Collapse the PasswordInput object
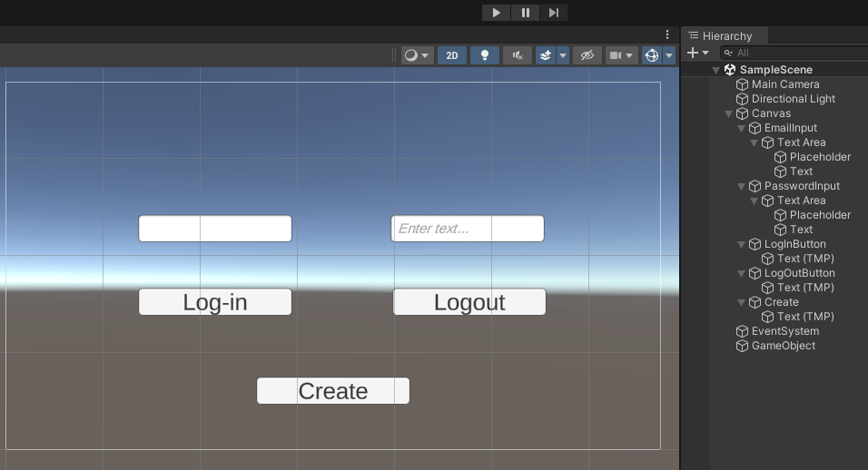The height and width of the screenshot is (470, 868). point(741,186)
